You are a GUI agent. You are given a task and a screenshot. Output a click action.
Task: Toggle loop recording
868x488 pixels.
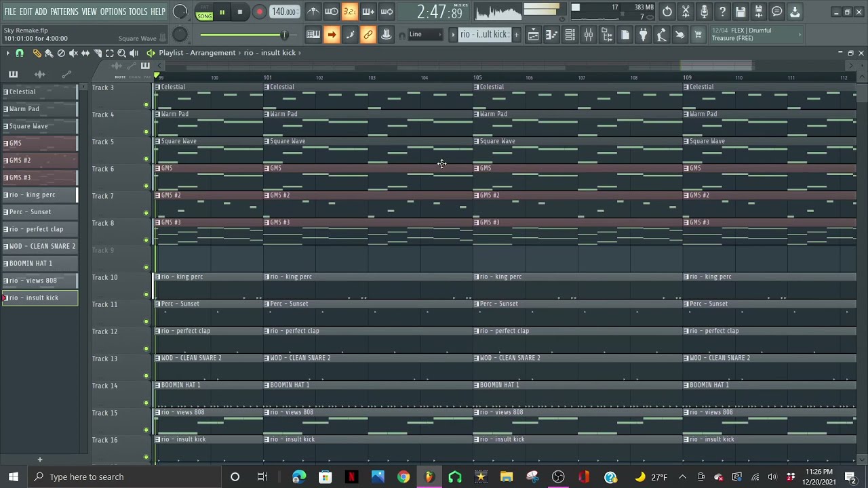[387, 12]
